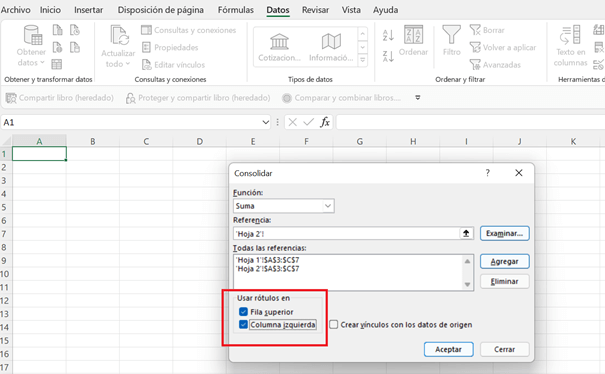The width and height of the screenshot is (605, 374).
Task: Click the formula bar confirm checkmark
Action: tap(308, 122)
